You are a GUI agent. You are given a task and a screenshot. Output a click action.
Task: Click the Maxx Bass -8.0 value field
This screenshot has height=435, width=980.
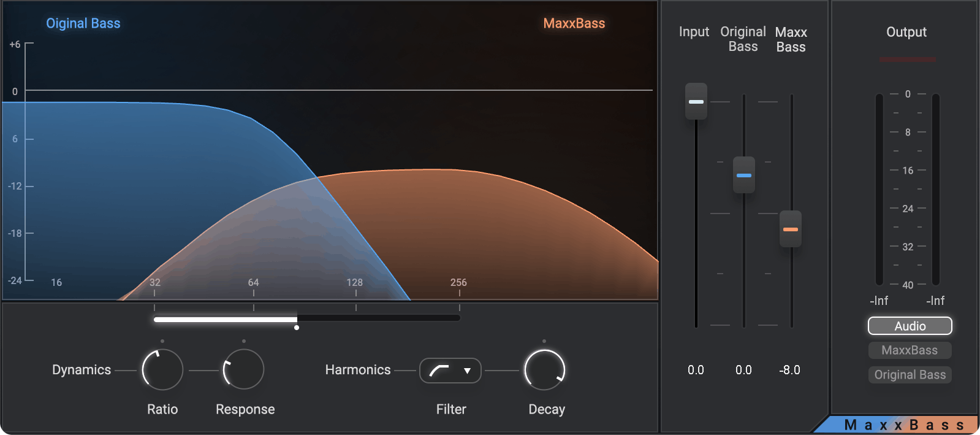[789, 370]
